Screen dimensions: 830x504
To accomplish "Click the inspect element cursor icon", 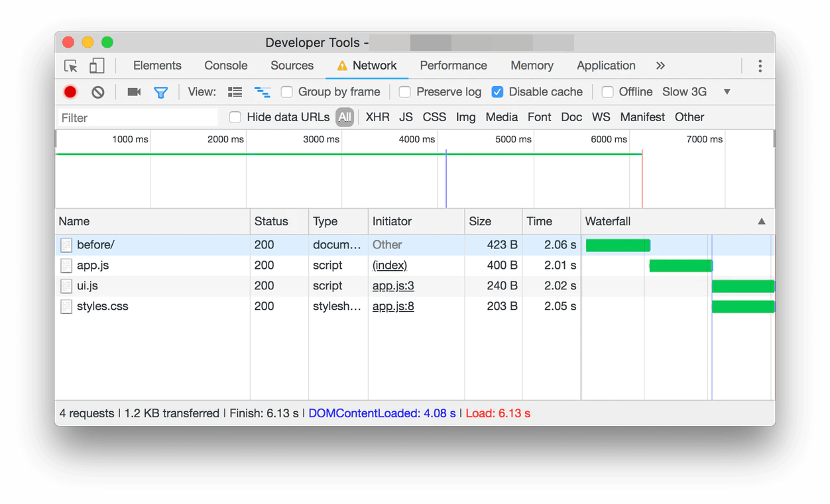I will (71, 66).
